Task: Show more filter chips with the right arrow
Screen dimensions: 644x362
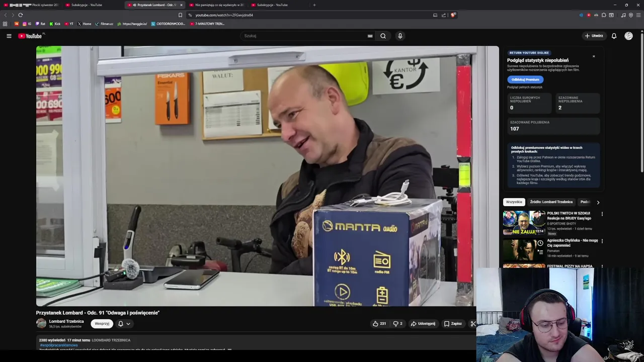Action: coord(598,202)
